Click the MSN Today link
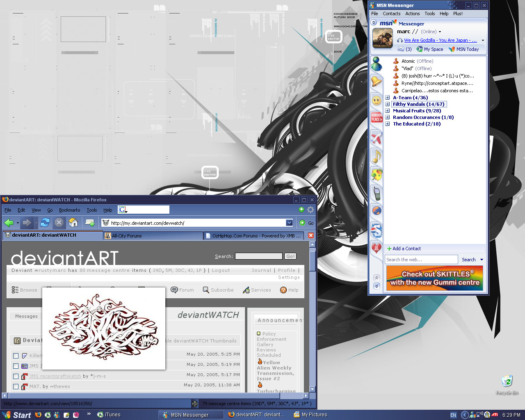Viewport: 525px width, 420px height. pyautogui.click(x=463, y=49)
